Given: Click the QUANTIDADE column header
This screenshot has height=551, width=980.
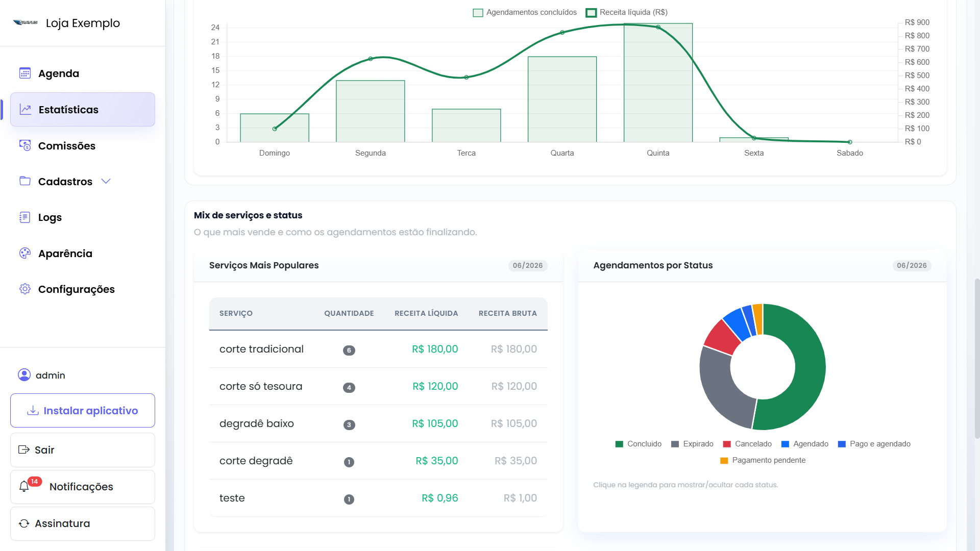Looking at the screenshot, I should click(x=349, y=313).
